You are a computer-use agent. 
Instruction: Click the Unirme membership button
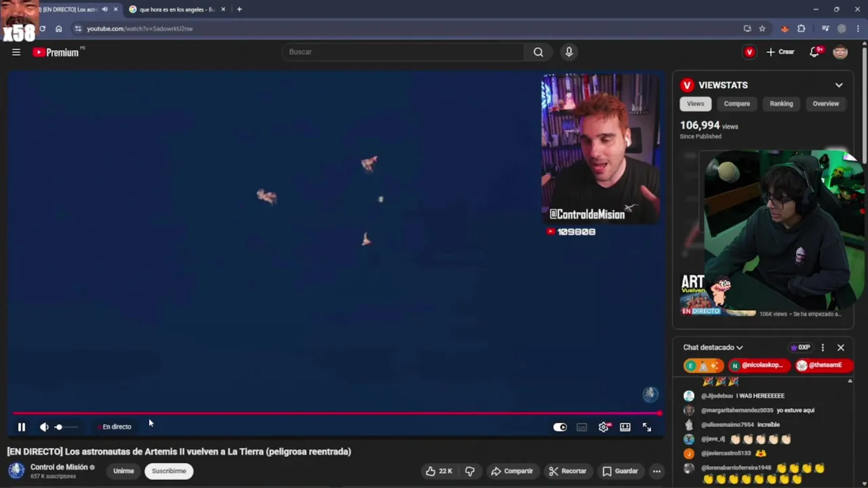click(123, 471)
